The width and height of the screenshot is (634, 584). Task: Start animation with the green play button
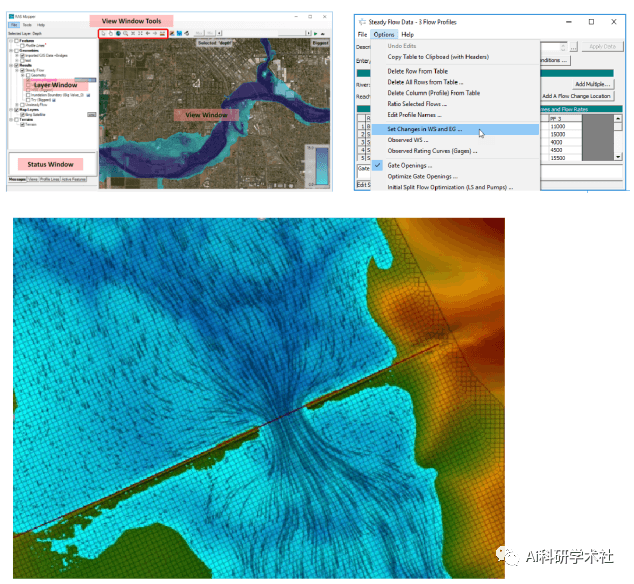tap(315, 34)
